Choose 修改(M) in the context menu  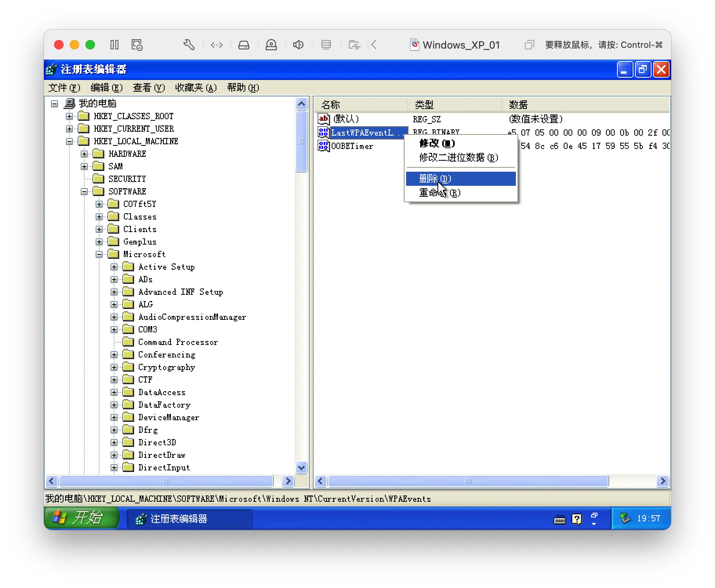(461, 143)
